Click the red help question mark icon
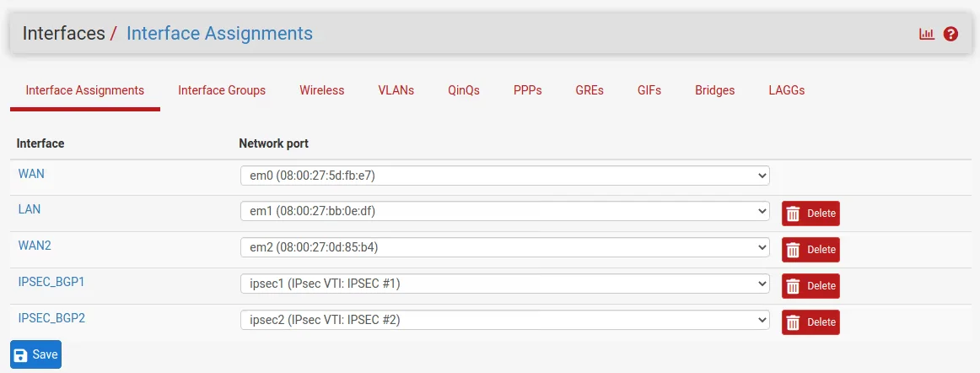980x373 pixels. point(950,35)
